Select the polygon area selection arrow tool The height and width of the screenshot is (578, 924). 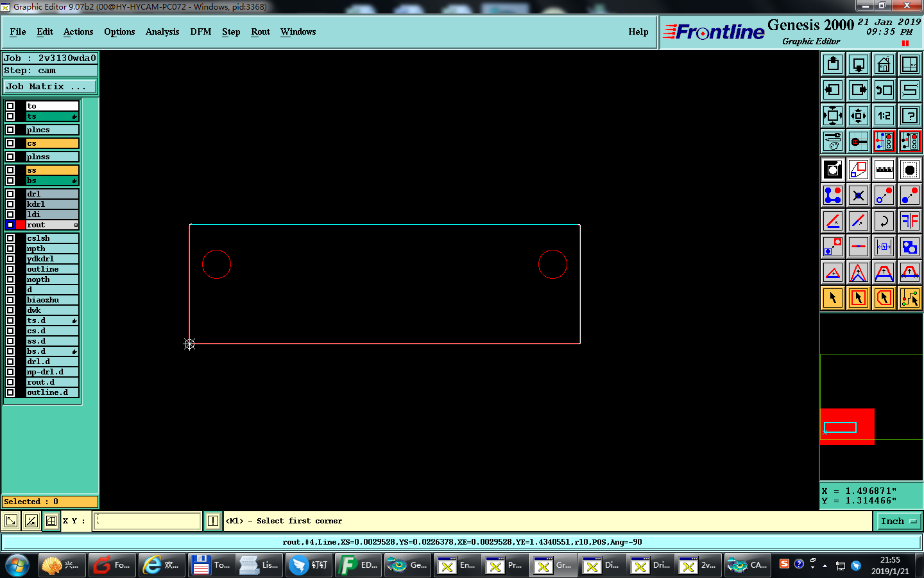pyautogui.click(x=884, y=298)
